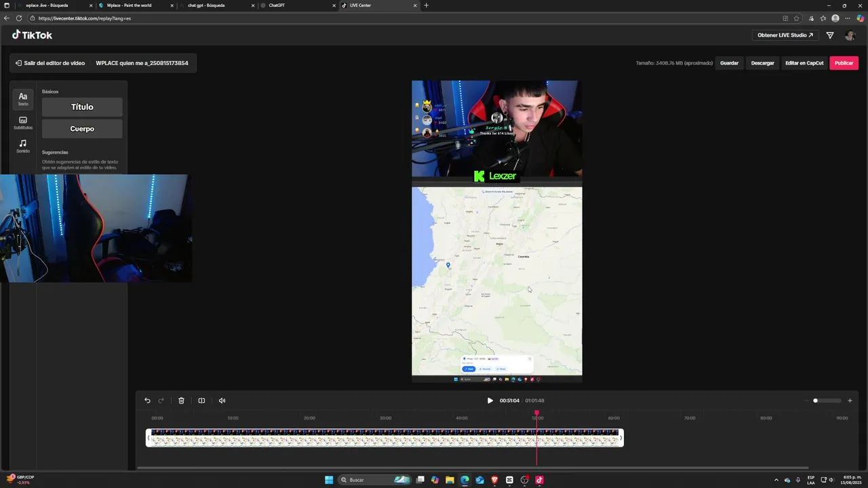Click the right trim handle of clip
Image resolution: width=868 pixels, height=488 pixels.
click(620, 438)
